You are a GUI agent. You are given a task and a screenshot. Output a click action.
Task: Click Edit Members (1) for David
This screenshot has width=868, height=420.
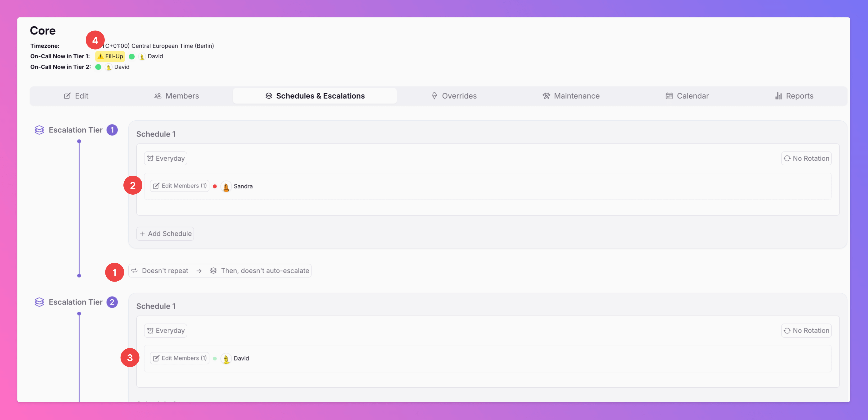[x=180, y=358]
